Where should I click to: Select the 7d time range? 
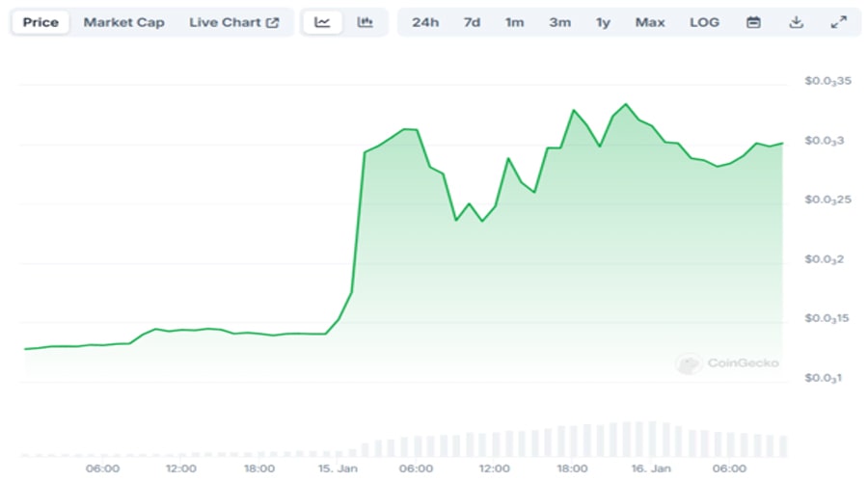coord(472,22)
